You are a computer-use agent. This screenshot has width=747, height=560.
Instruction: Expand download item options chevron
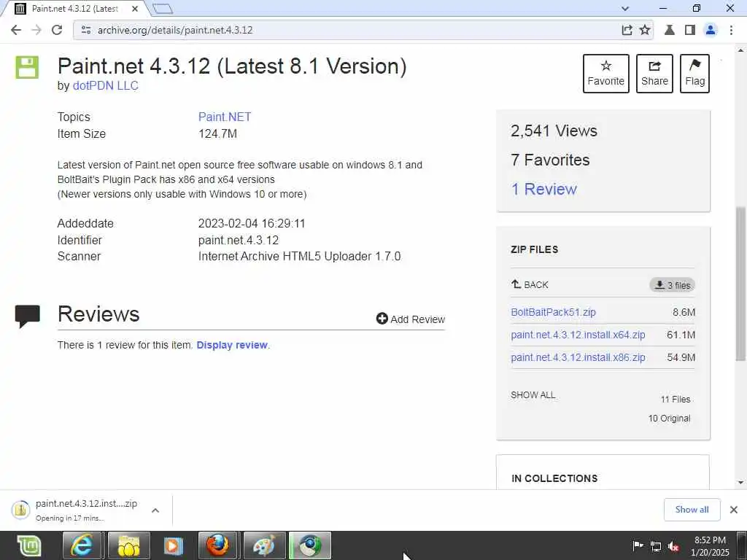(x=155, y=510)
